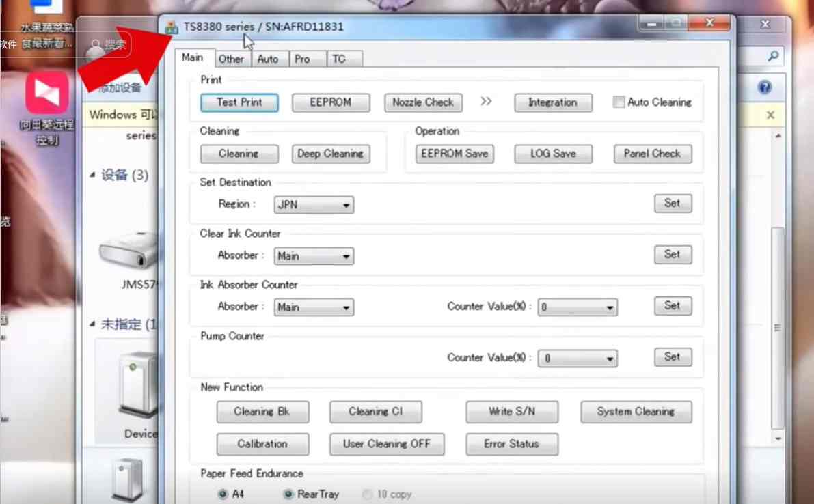This screenshot has height=504, width=814.
Task: Open the Region dropdown showing JPN
Action: coord(314,204)
